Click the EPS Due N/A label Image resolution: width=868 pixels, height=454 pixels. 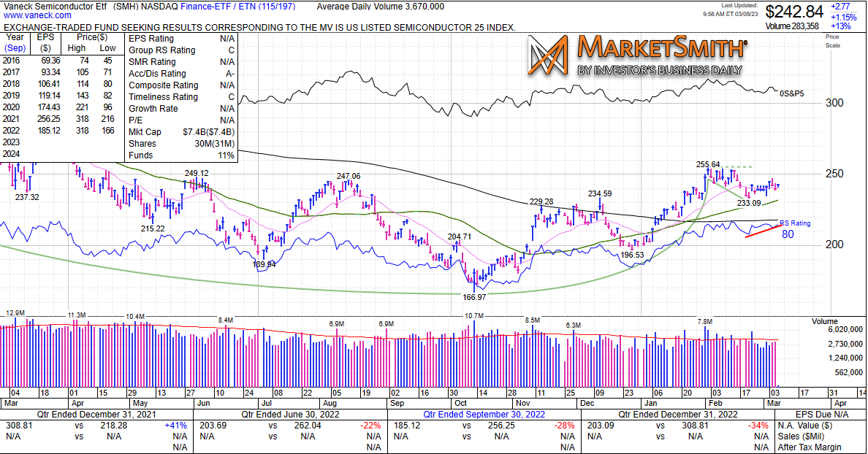click(821, 414)
